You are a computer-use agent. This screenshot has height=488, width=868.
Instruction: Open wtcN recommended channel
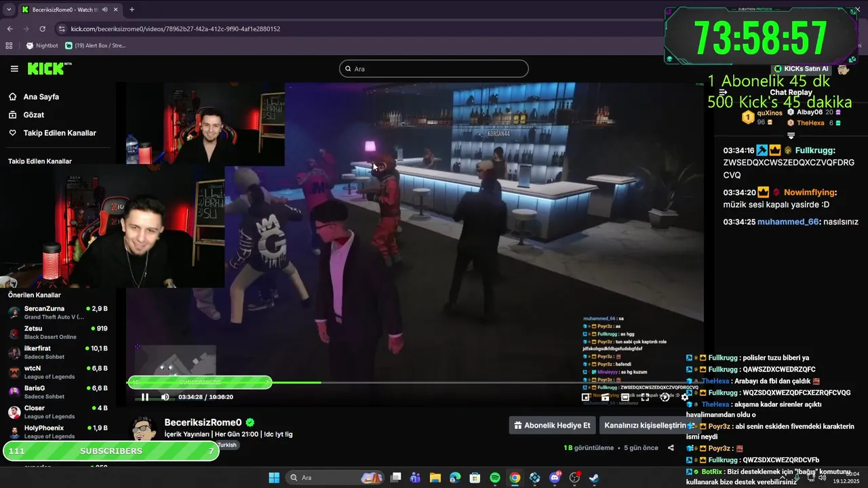[x=58, y=372]
